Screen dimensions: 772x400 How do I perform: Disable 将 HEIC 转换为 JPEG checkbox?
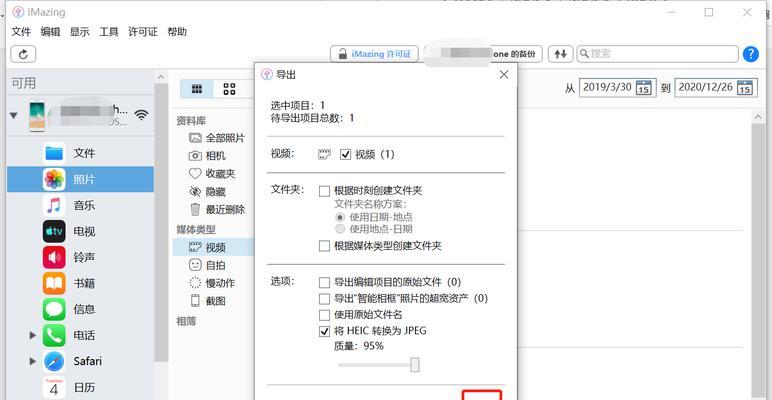pyautogui.click(x=324, y=331)
